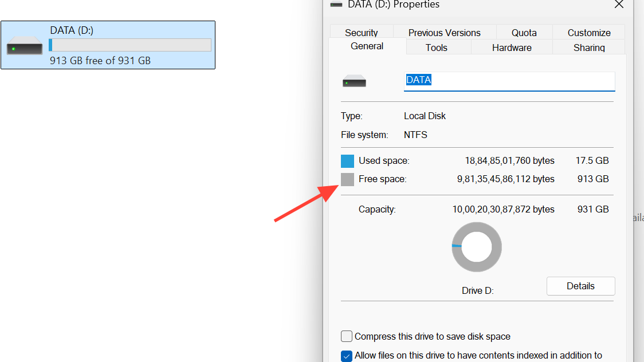Select the General tab
The height and width of the screenshot is (362, 644).
pos(367,46)
